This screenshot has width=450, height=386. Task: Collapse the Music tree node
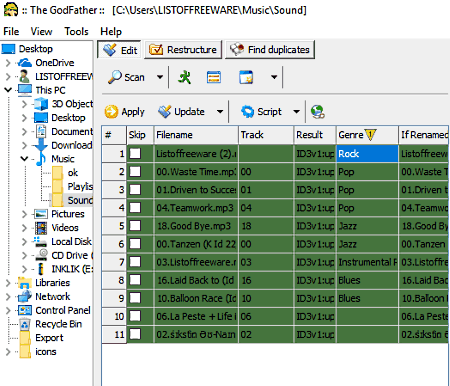coord(24,159)
